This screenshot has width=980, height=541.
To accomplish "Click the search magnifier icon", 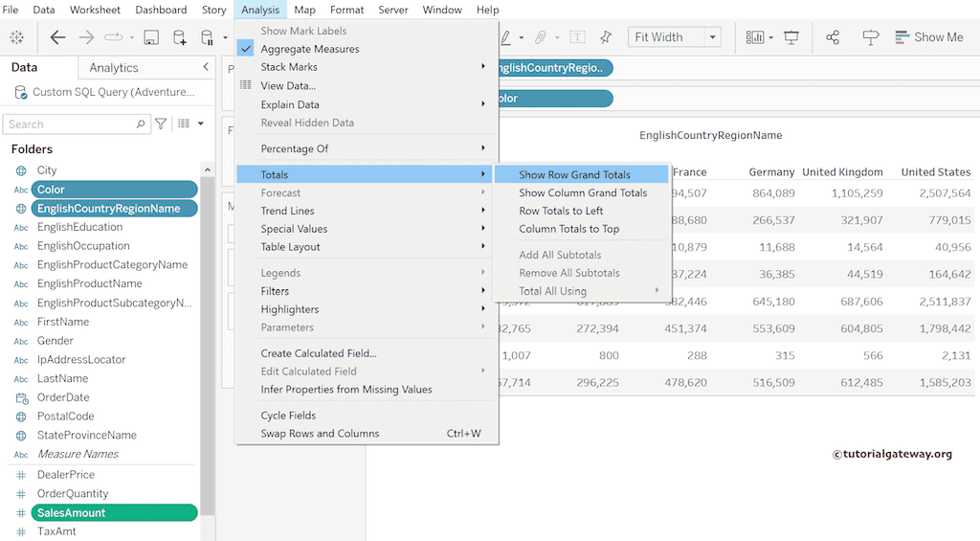I will click(141, 124).
